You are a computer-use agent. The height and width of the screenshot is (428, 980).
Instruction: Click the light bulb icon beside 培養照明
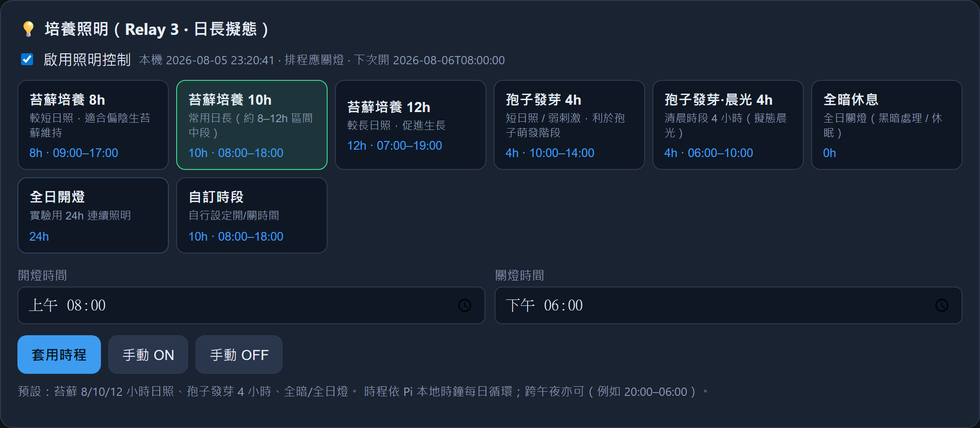click(28, 29)
